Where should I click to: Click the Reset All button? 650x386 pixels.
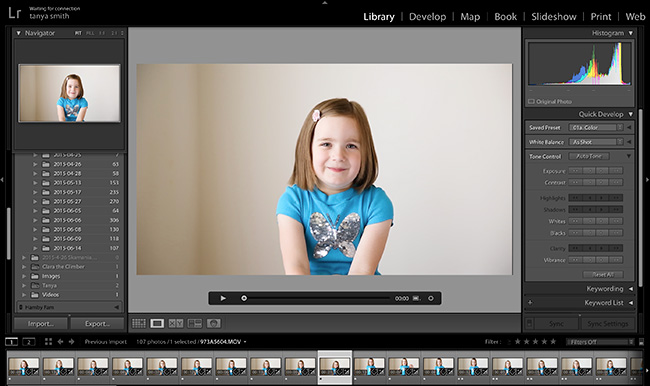603,274
